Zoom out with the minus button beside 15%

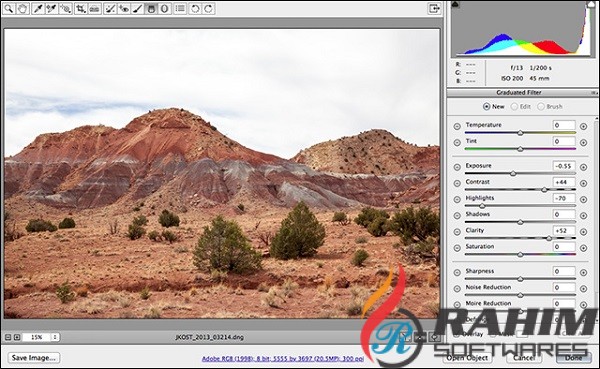(8, 337)
